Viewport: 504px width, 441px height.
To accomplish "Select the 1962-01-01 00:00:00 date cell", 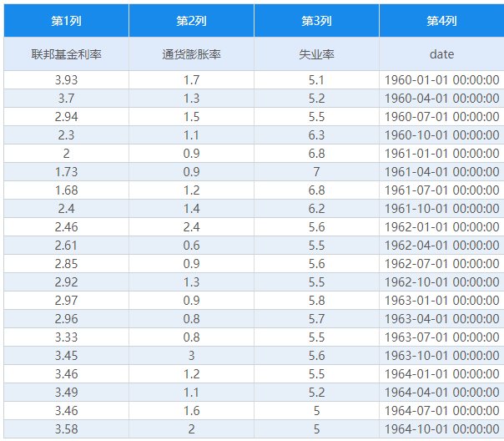I will pyautogui.click(x=441, y=227).
